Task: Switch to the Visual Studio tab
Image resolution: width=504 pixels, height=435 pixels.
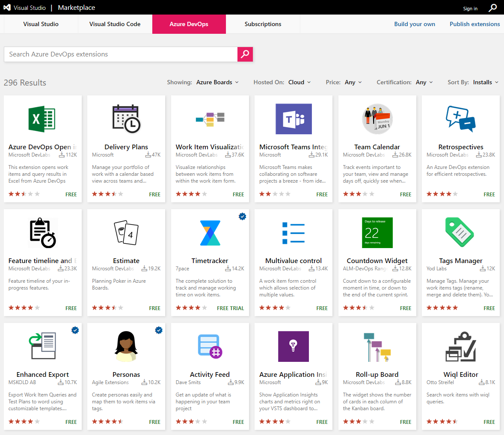Action: coord(41,24)
